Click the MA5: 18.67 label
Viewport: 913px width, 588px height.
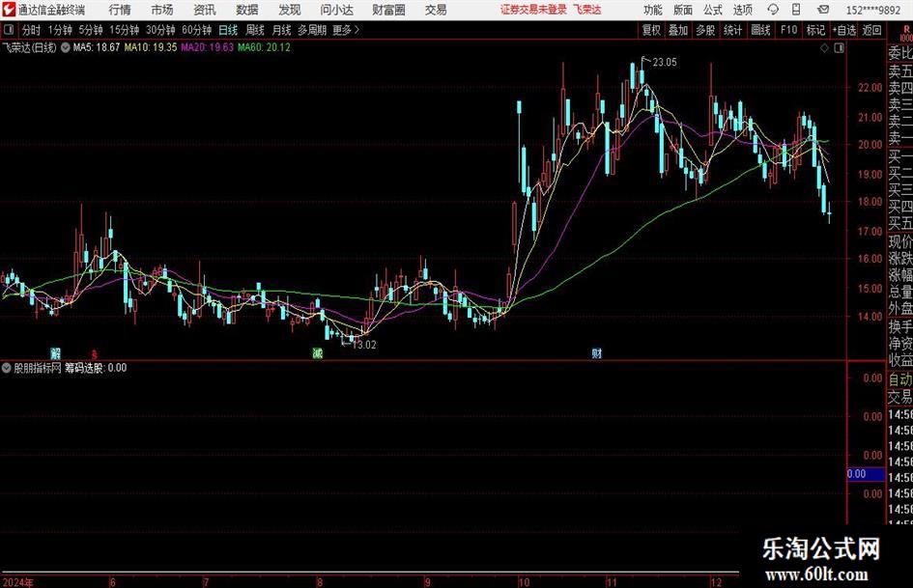click(97, 47)
